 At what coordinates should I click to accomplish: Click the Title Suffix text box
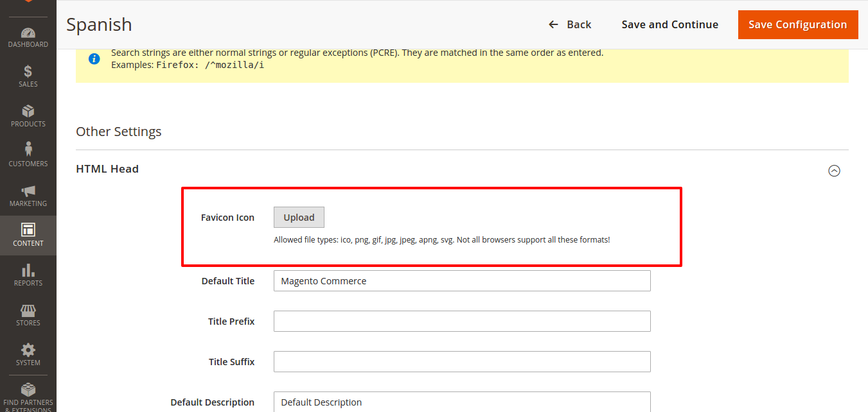(461, 362)
